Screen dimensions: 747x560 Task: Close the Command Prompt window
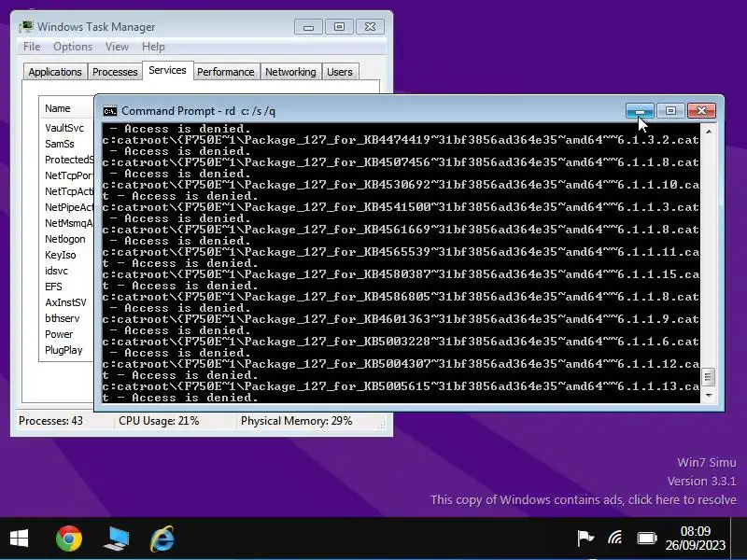(701, 111)
